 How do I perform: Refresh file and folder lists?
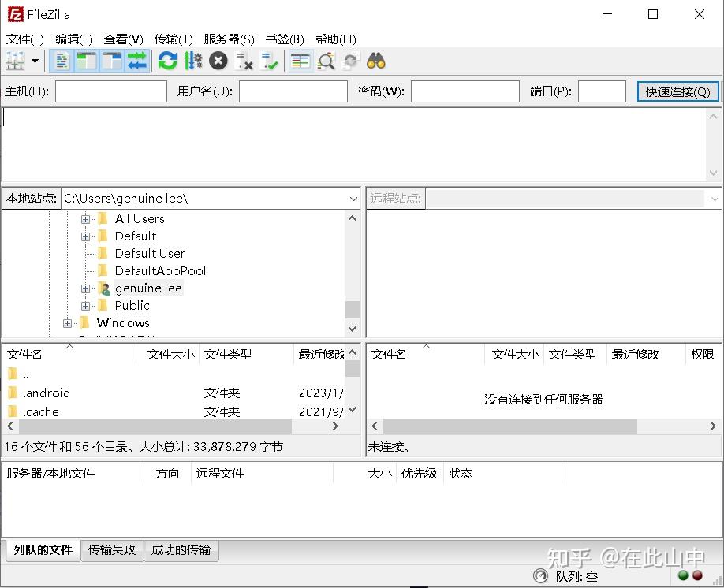pos(168,61)
